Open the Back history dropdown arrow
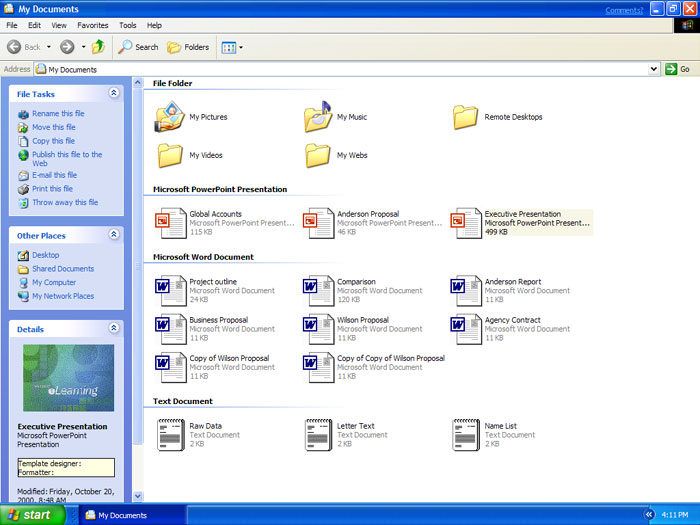The height and width of the screenshot is (525, 700). click(x=49, y=47)
